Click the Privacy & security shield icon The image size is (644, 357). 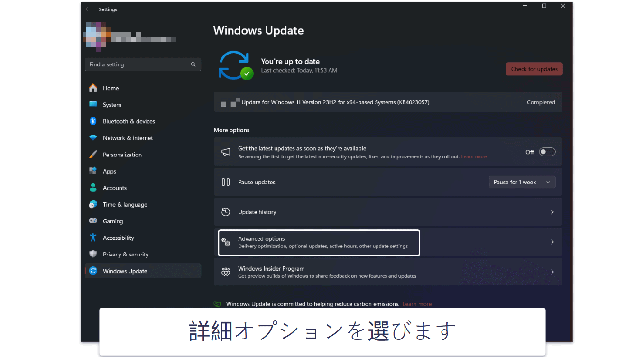pyautogui.click(x=93, y=254)
